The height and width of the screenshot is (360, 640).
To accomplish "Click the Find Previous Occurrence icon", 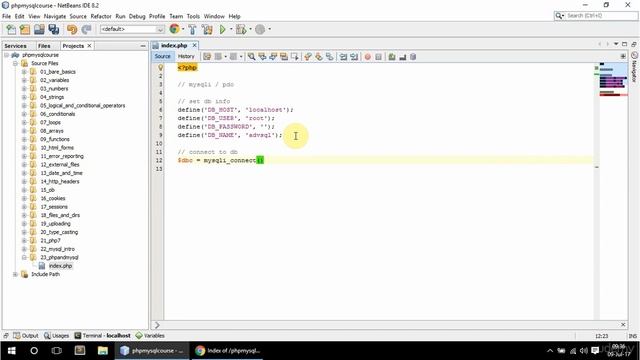I will [x=262, y=57].
